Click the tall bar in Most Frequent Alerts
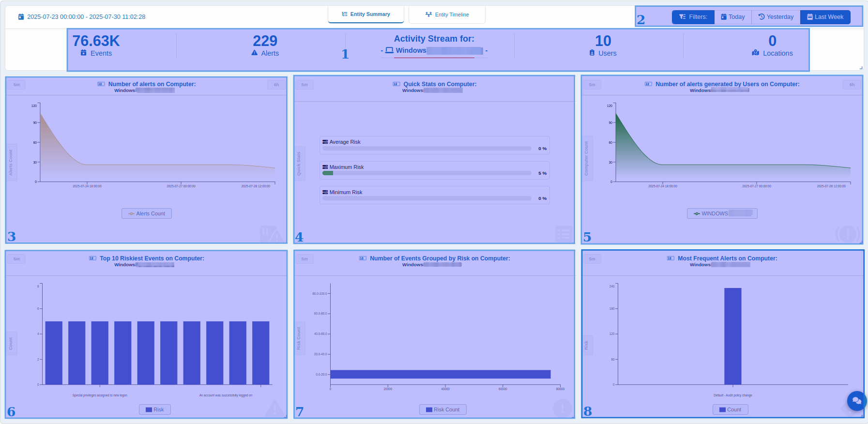This screenshot has width=868, height=424. click(732, 336)
